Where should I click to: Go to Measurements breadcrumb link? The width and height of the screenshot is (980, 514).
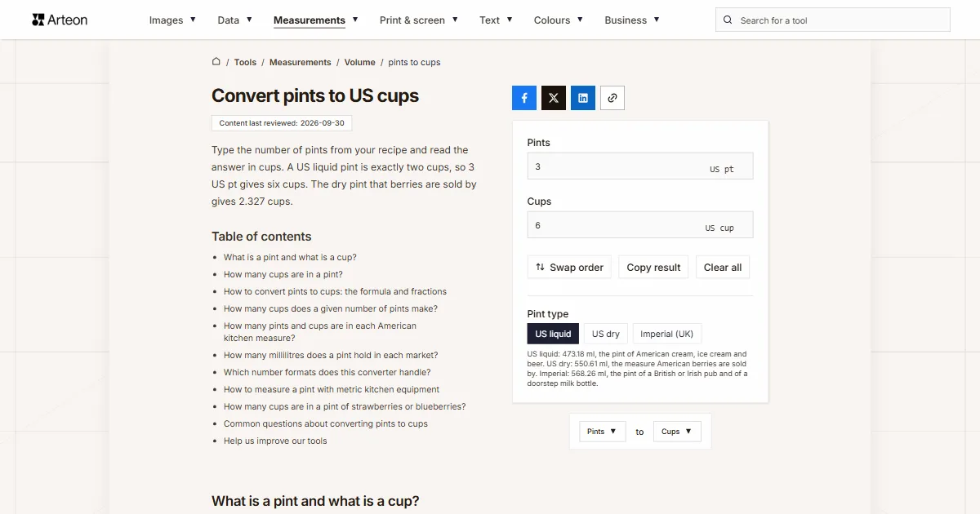click(x=301, y=62)
